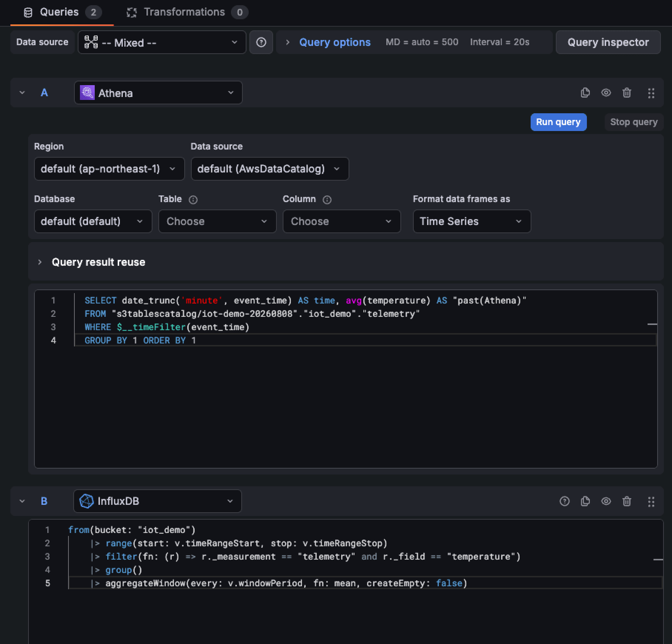Rename query B by its letter label

tap(44, 501)
